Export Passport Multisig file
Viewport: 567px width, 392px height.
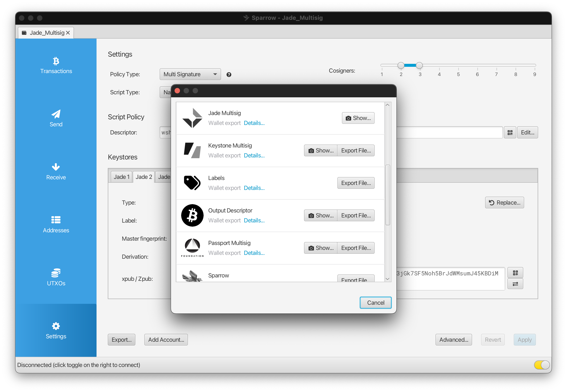356,248
